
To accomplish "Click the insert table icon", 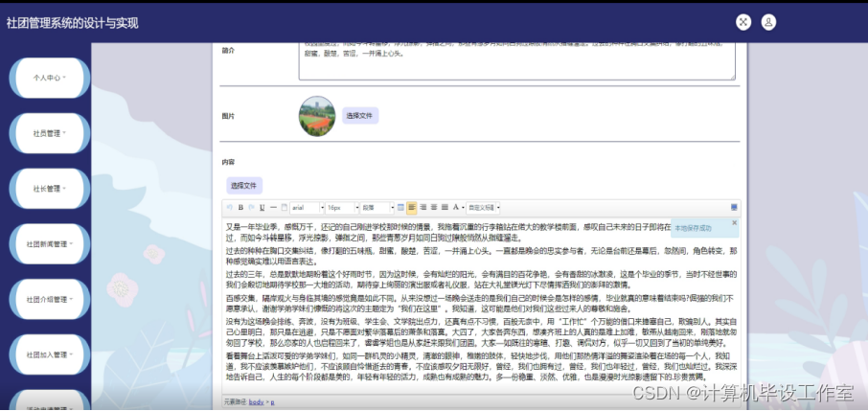I will pos(400,207).
